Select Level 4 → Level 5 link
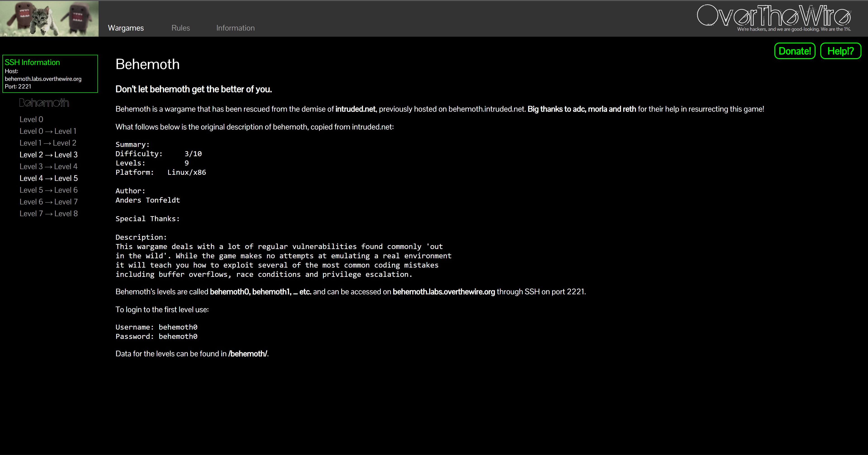The image size is (868, 455). click(49, 178)
